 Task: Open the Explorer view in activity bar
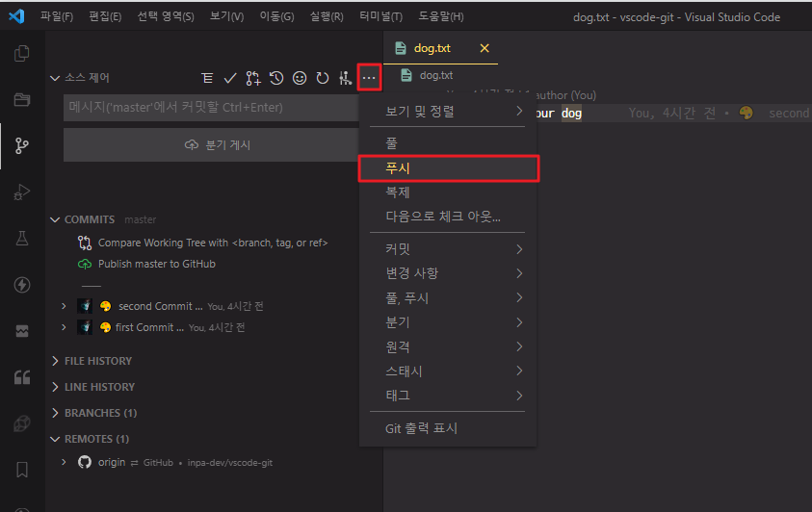22,53
